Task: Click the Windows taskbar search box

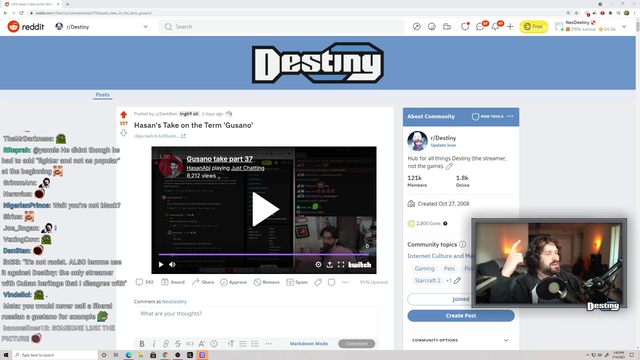Action: pos(55,355)
